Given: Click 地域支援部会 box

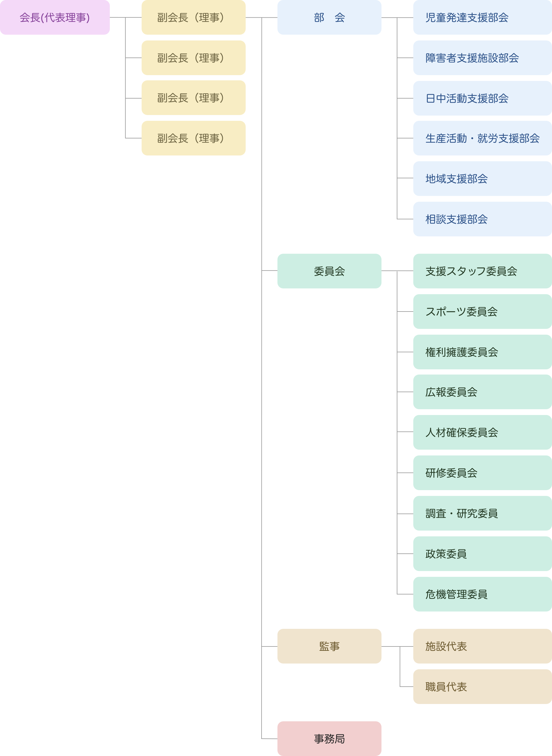Looking at the screenshot, I should coord(483,179).
